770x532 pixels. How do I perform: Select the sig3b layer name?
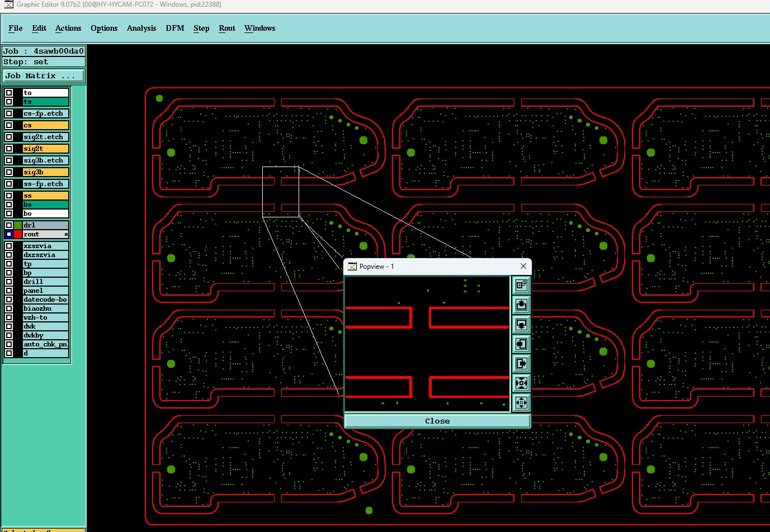click(x=46, y=172)
